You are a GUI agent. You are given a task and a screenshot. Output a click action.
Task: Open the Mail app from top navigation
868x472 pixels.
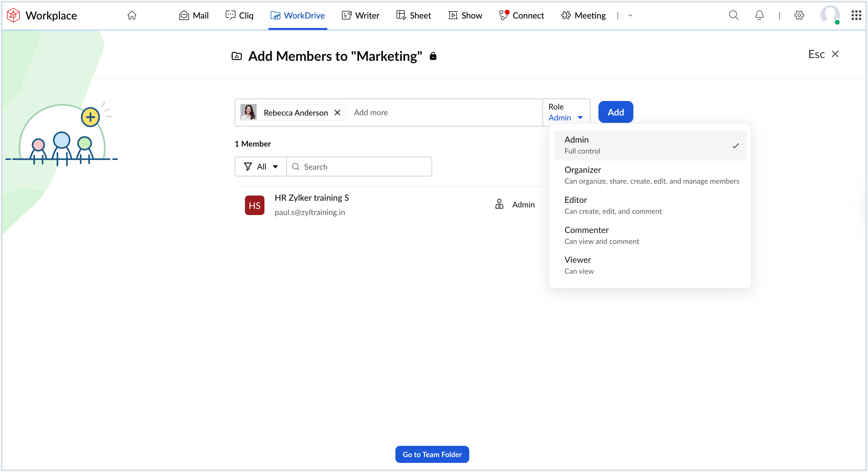click(x=194, y=16)
